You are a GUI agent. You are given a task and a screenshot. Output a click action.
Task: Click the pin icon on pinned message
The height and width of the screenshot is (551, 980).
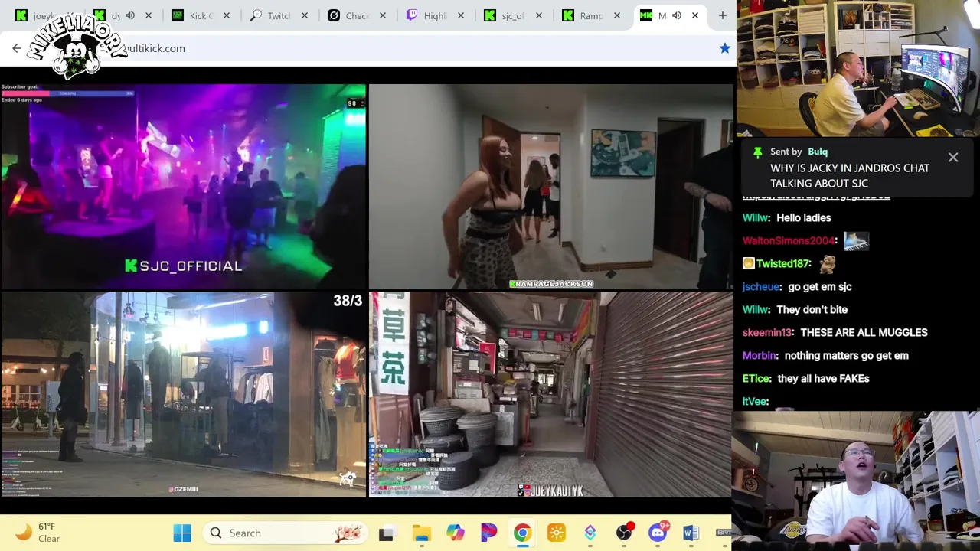click(x=757, y=152)
